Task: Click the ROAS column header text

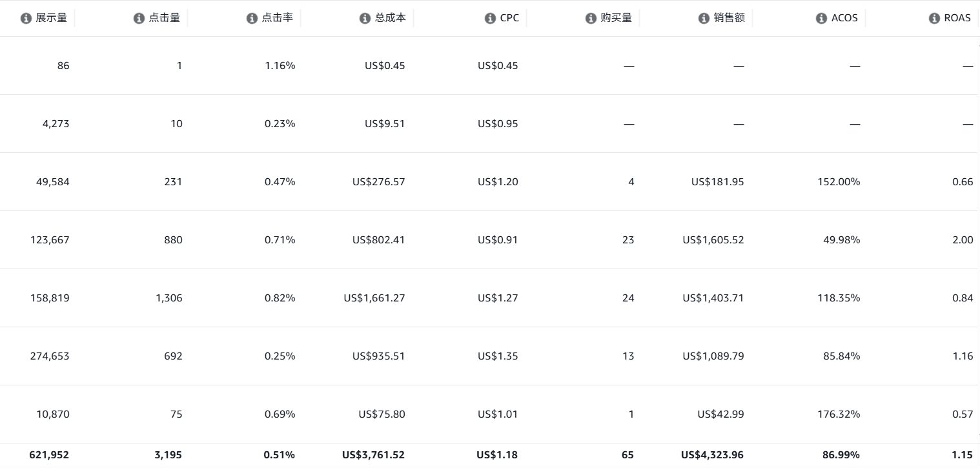Action: pyautogui.click(x=957, y=18)
